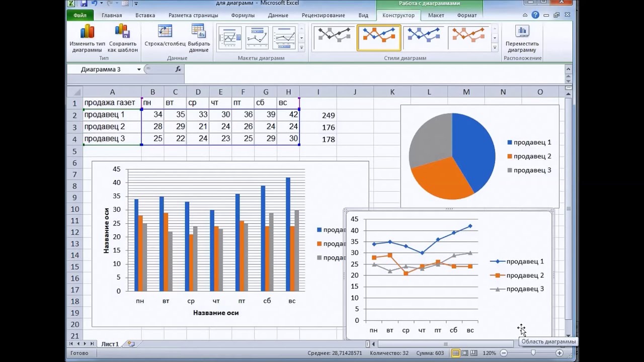Screen dimensions: 644x362
Task: Click the Undo arrow icon
Action: click(94, 3)
